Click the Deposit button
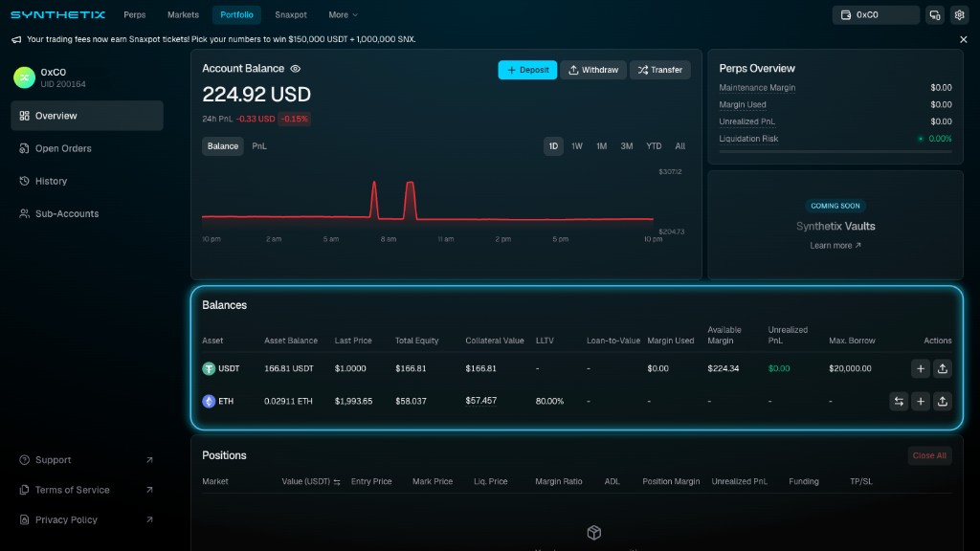980x551 pixels. (x=527, y=70)
